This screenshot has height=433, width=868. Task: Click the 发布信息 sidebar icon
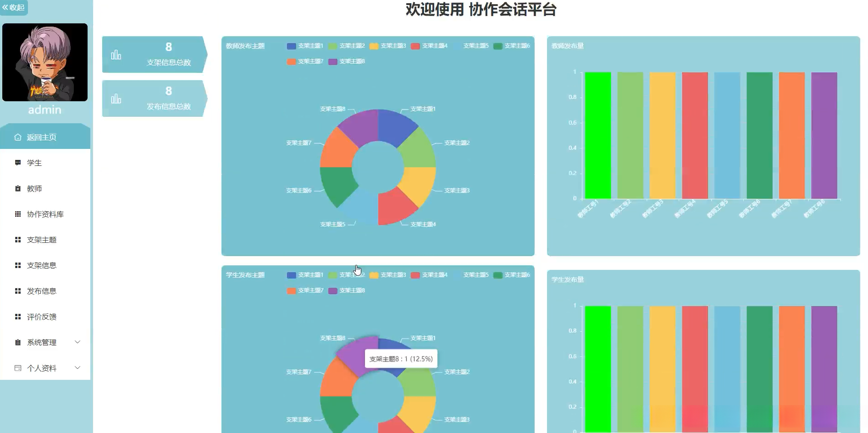click(x=17, y=291)
